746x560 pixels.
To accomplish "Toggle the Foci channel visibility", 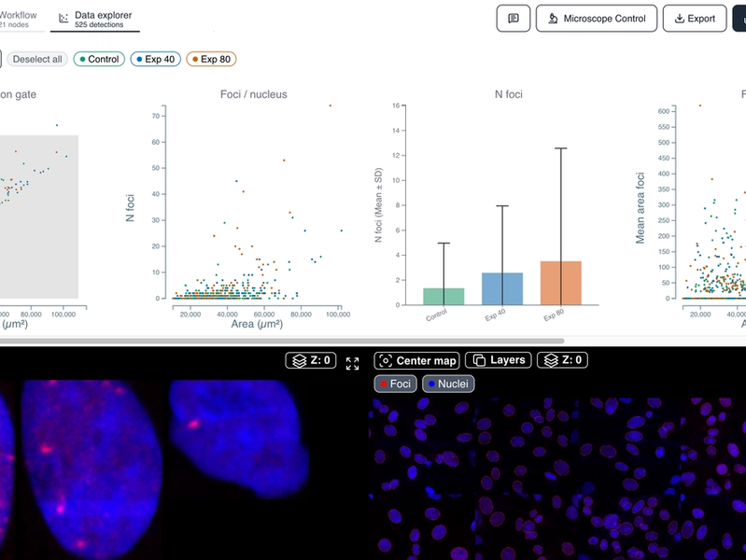I will click(395, 384).
